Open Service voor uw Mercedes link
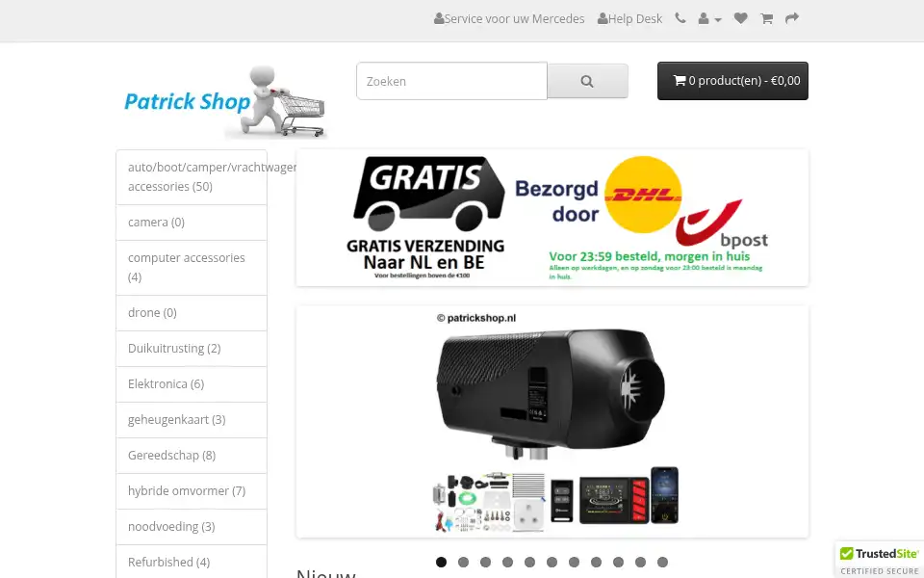Screen dimensions: 924x578 click(509, 19)
